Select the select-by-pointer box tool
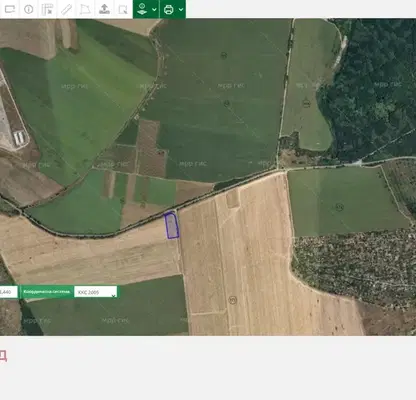416x400 pixels. (x=123, y=9)
